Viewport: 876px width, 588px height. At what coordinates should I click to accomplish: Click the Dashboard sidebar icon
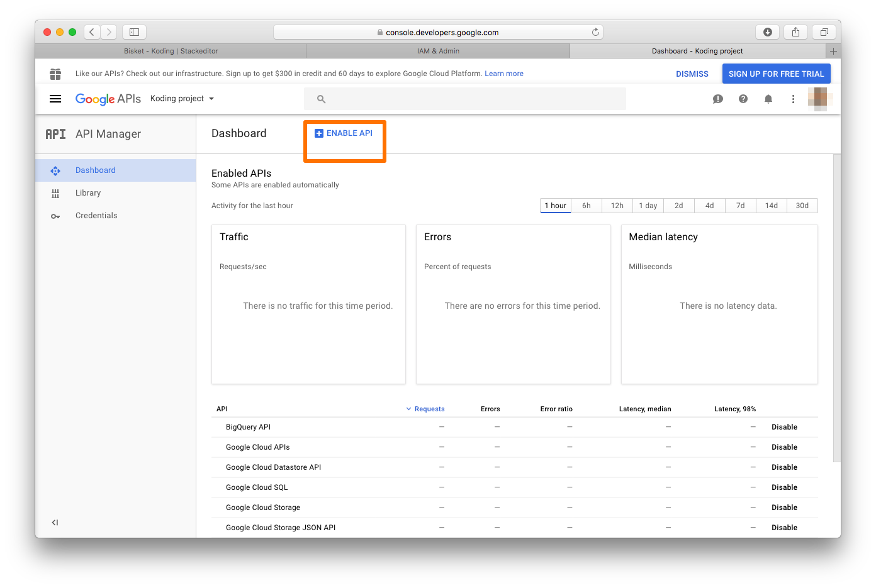55,170
